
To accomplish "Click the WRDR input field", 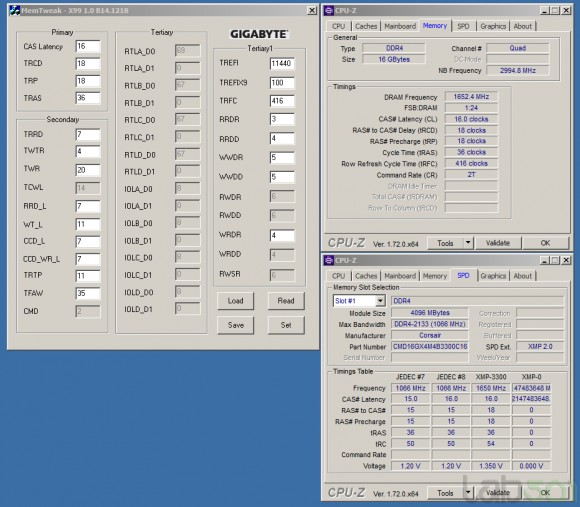I will 282,236.
